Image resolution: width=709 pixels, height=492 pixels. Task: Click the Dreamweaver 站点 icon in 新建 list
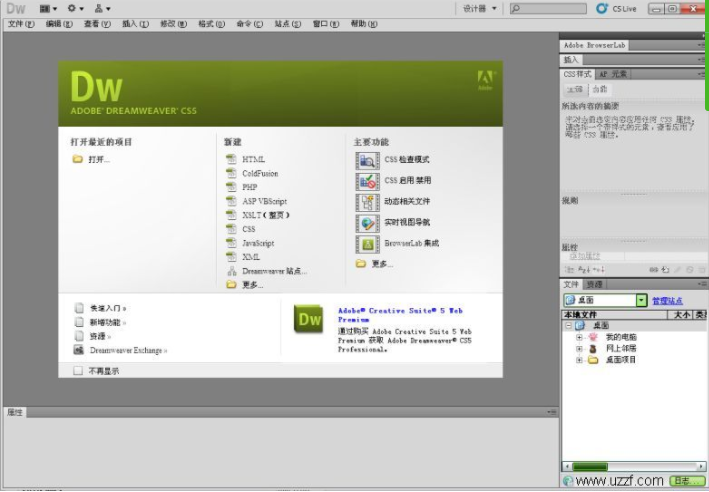[232, 271]
